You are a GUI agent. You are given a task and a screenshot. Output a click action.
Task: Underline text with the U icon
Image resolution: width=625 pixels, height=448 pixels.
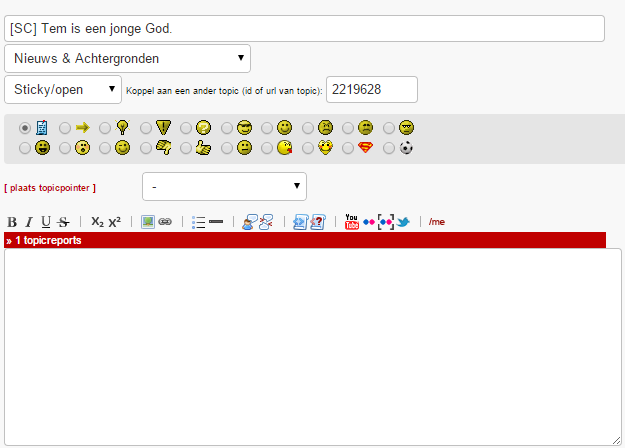(46, 222)
